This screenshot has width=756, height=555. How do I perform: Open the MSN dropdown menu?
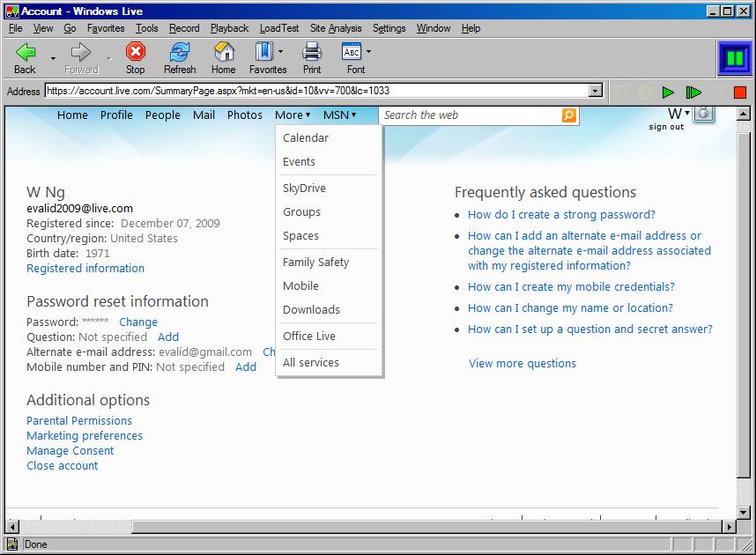pyautogui.click(x=339, y=115)
